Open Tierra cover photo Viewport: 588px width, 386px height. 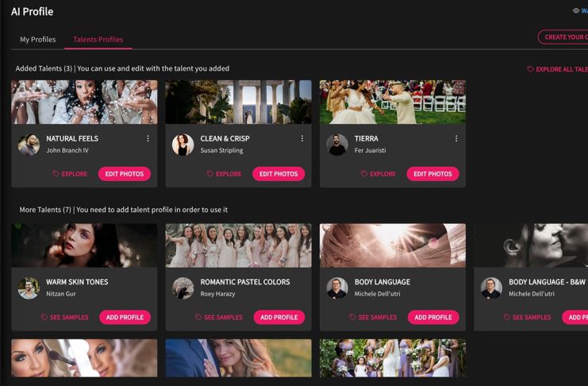click(393, 102)
